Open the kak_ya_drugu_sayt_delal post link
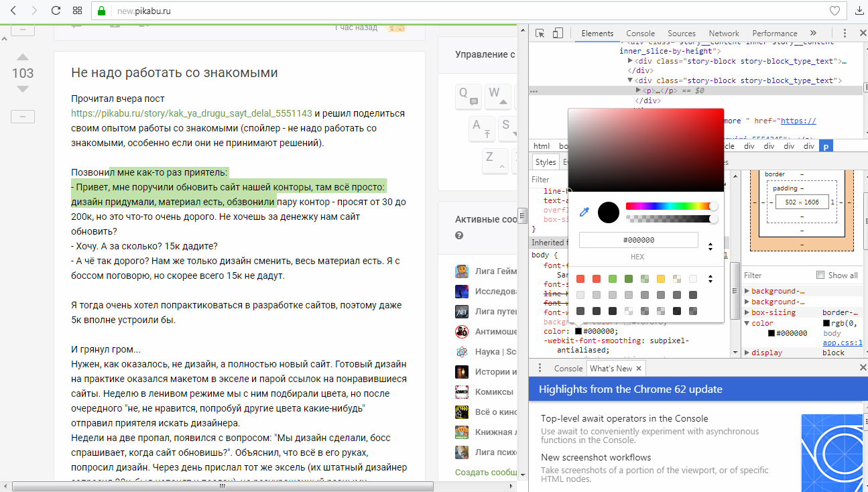Image resolution: width=868 pixels, height=492 pixels. point(192,113)
